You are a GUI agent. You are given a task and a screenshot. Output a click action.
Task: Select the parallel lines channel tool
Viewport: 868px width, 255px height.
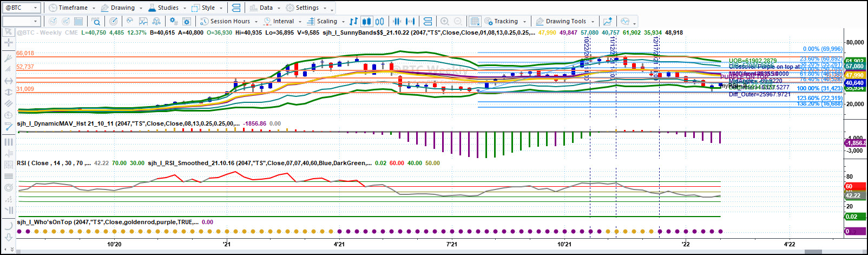[8, 103]
